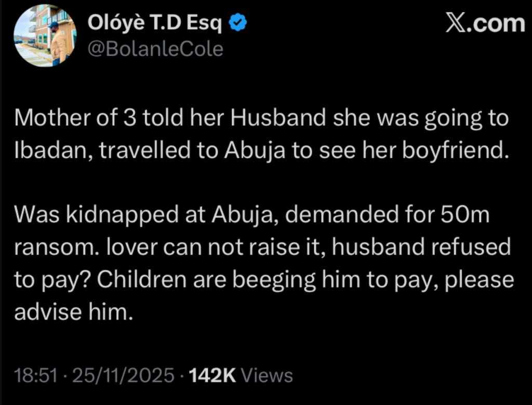
Task: Click the 25/11/2025 post date
Action: (x=124, y=375)
